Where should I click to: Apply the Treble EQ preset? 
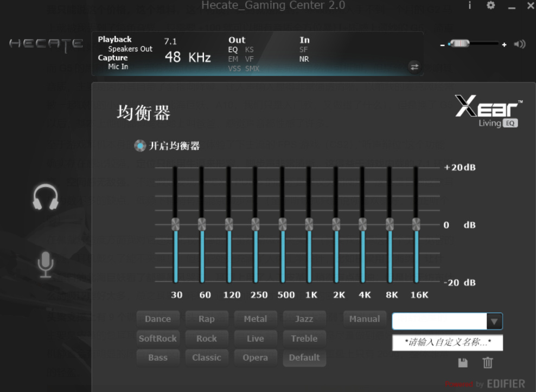304,338
